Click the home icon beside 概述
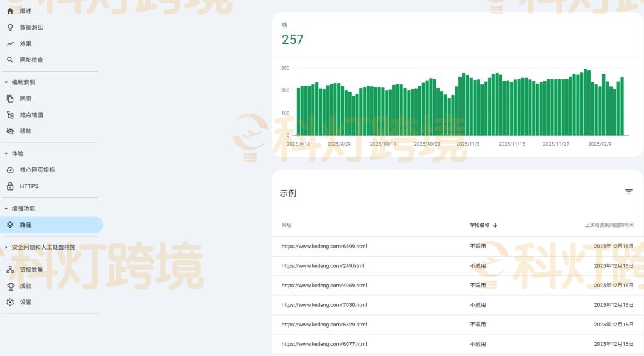Viewport: 644px width, 356px height. tap(10, 11)
